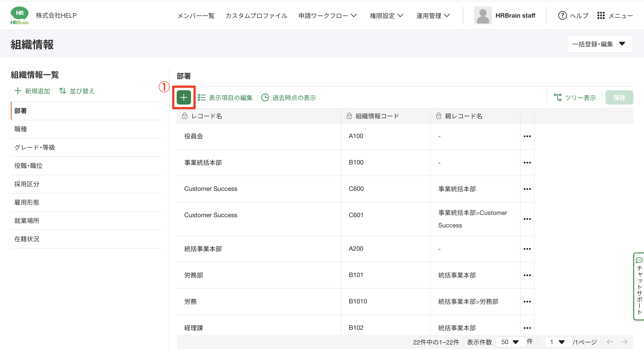Open more options for C601 row
Viewport: 644px width, 349px height.
click(527, 219)
